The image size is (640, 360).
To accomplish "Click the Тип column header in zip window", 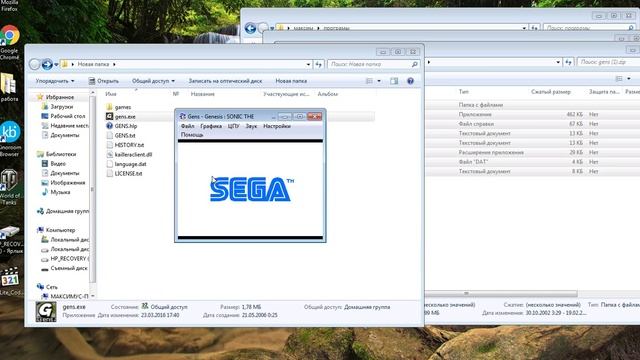I will coord(463,92).
